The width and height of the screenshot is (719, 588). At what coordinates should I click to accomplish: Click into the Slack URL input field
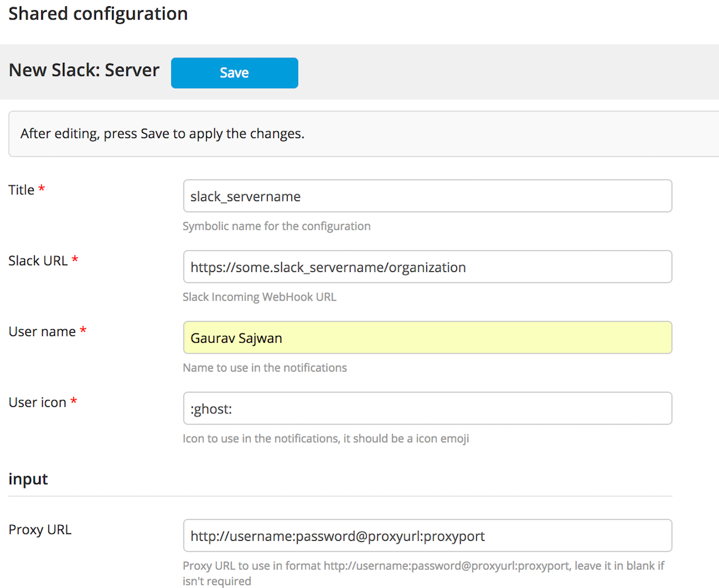pyautogui.click(x=427, y=267)
